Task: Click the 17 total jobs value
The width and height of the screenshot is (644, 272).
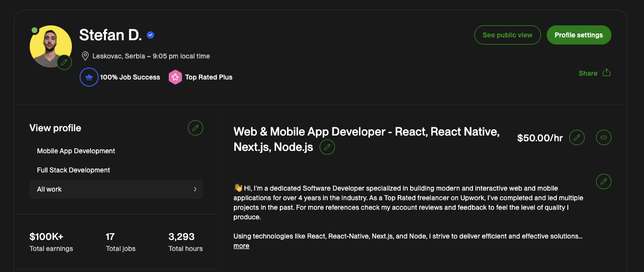Action: tap(110, 237)
